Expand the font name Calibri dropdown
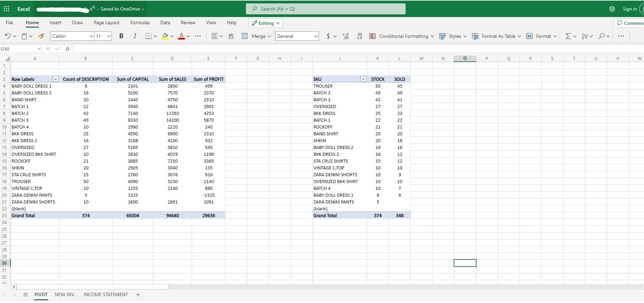This screenshot has height=303, width=644. pyautogui.click(x=91, y=36)
